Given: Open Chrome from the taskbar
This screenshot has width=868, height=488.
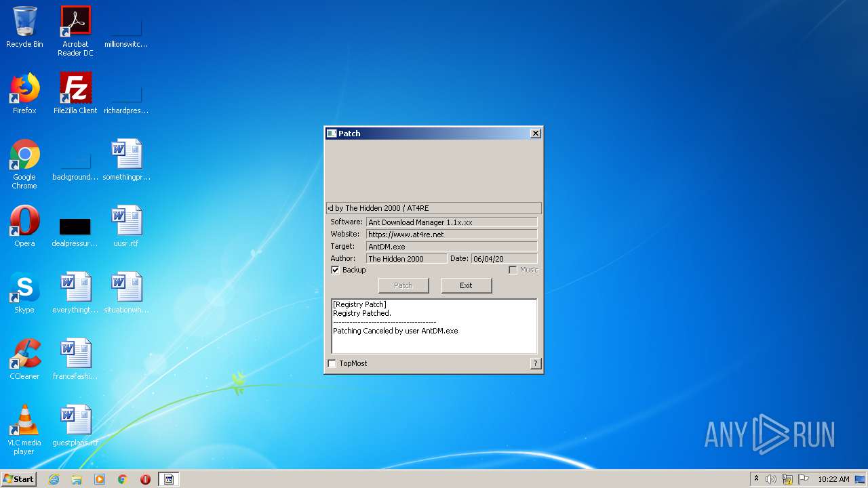Looking at the screenshot, I should point(123,479).
